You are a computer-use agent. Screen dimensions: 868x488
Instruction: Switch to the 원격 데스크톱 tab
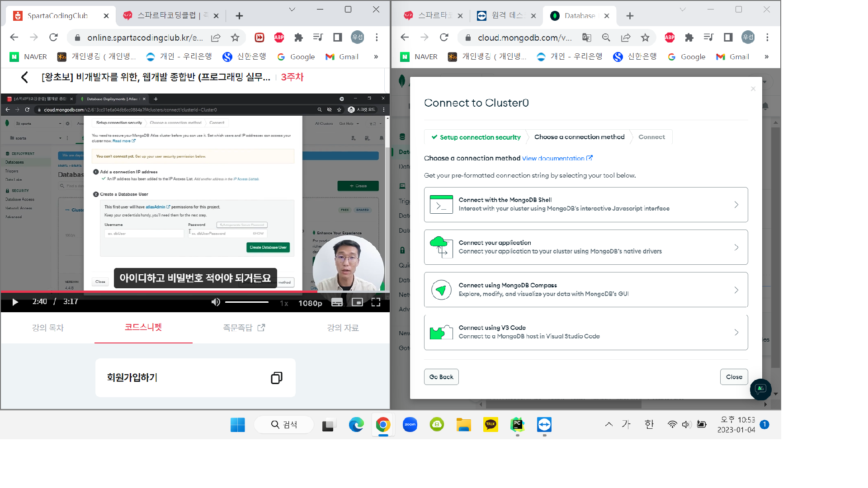point(506,16)
